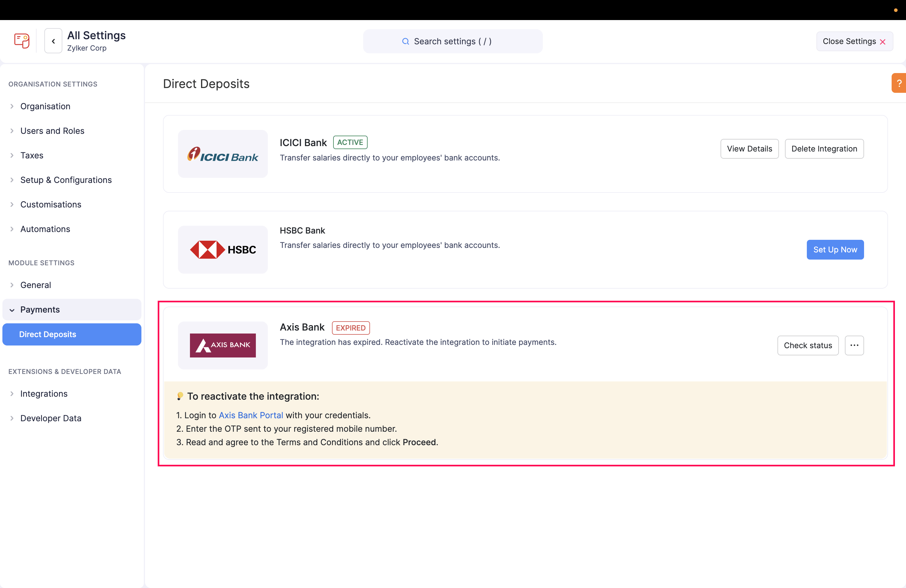Click the Axis Bank logo thumbnail
This screenshot has height=588, width=906.
tap(223, 345)
